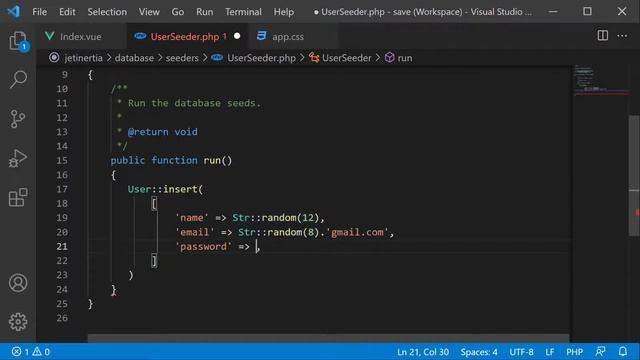Click the feedback icon in status bar
Screen dimensions: 640x360
tap(600, 351)
